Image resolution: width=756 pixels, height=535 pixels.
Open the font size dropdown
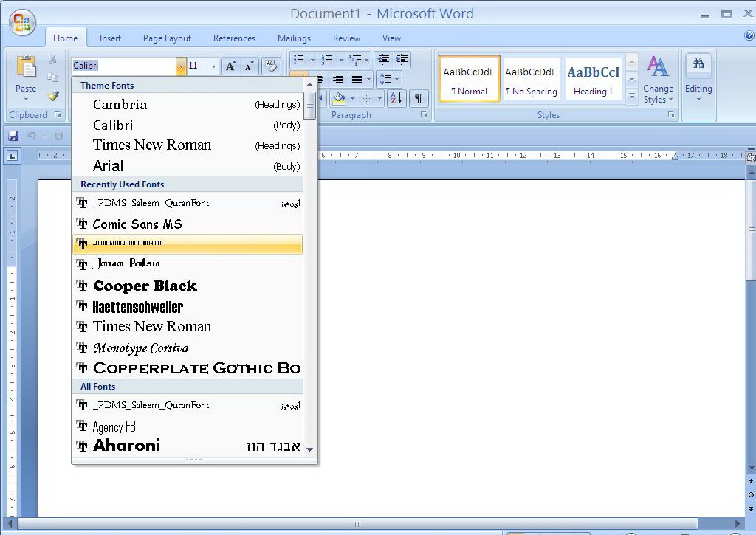point(213,66)
